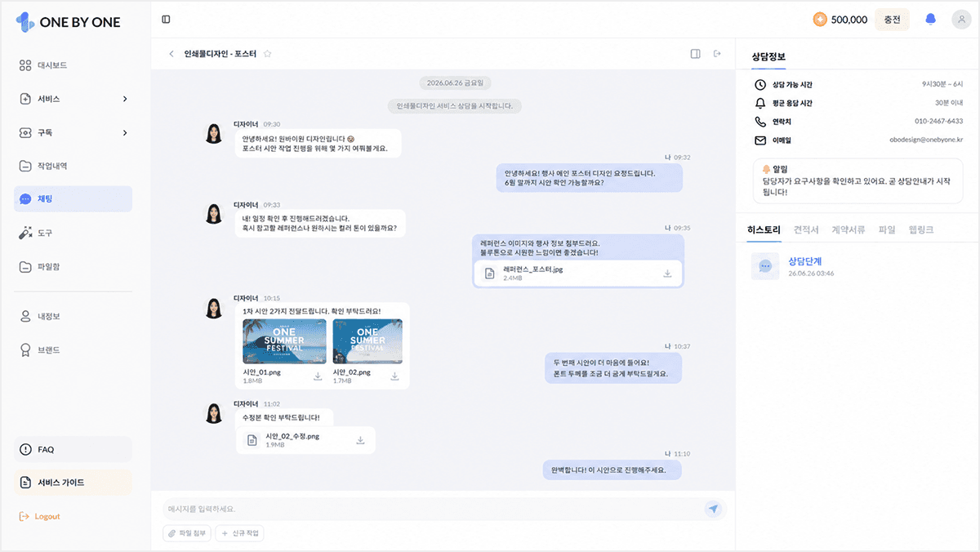
Task: Click the Logout link
Action: tap(39, 516)
